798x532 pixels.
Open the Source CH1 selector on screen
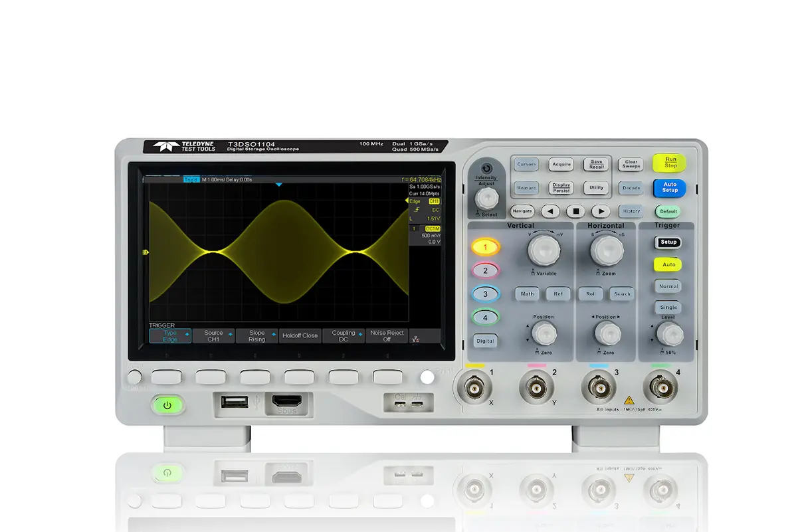[x=213, y=336]
